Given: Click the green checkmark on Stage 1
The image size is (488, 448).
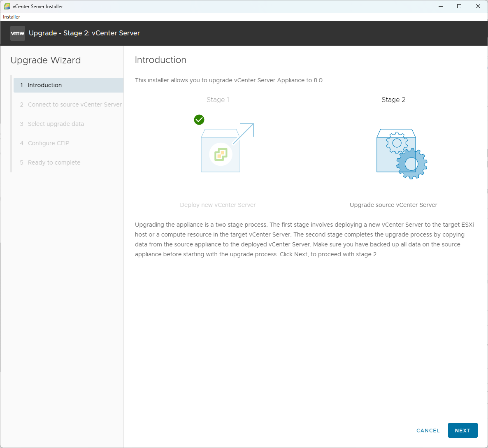Looking at the screenshot, I should (x=199, y=120).
